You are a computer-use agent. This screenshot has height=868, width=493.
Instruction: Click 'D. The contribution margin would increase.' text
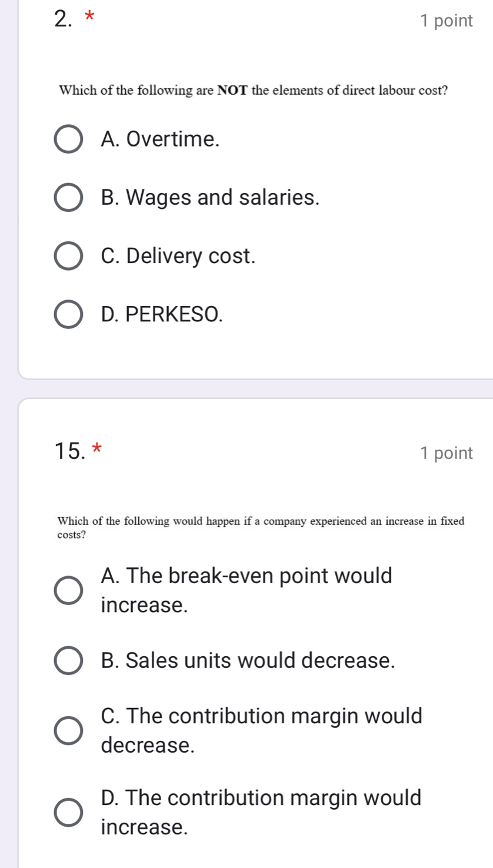tap(261, 813)
